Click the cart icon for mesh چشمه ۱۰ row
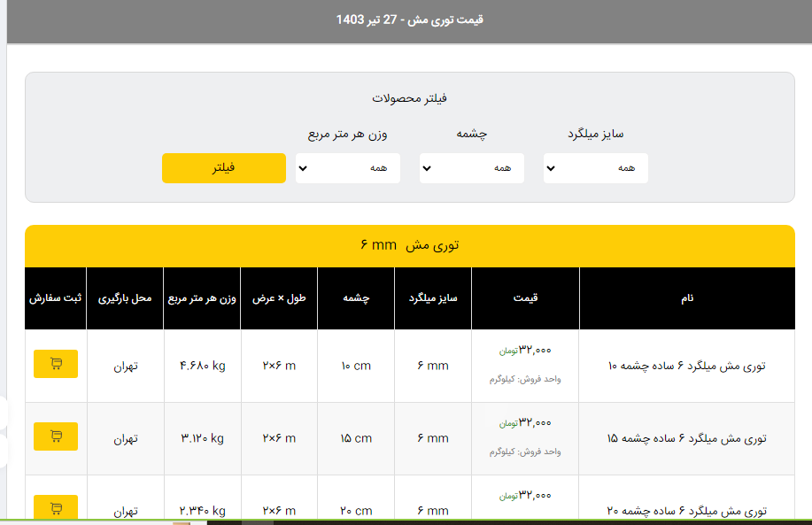The image size is (812, 525). pos(56,364)
